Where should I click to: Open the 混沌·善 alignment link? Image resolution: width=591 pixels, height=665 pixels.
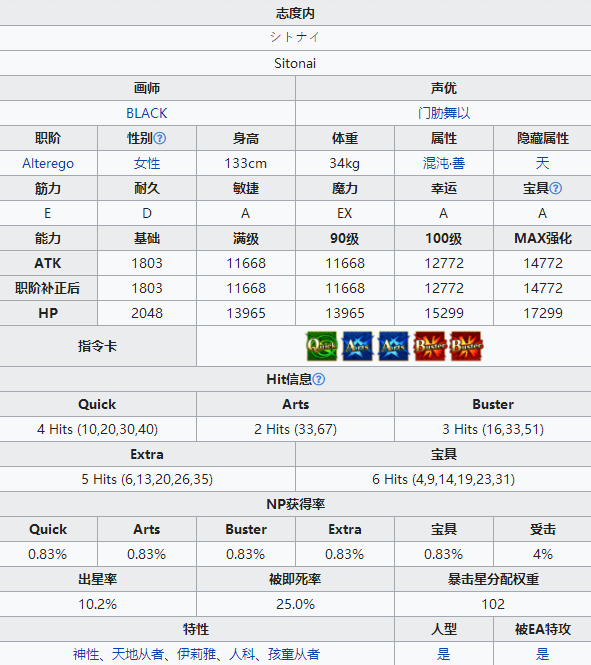(x=443, y=163)
